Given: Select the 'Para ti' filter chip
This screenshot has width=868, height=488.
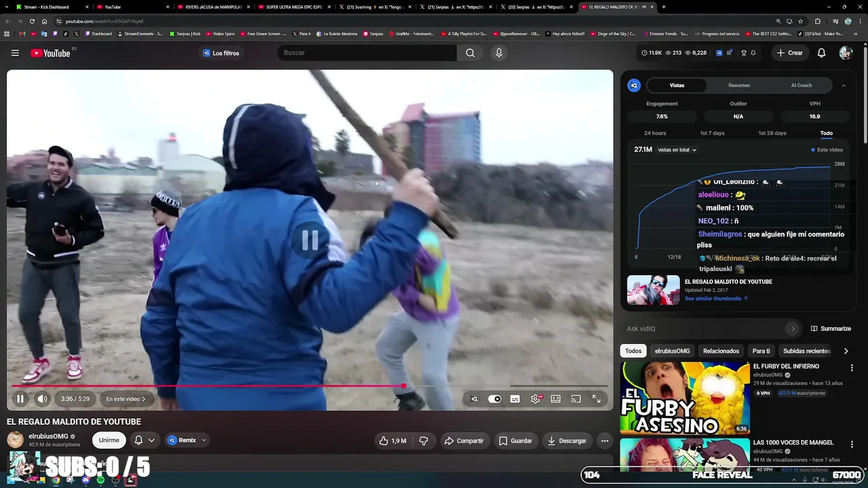Looking at the screenshot, I should click(x=761, y=351).
